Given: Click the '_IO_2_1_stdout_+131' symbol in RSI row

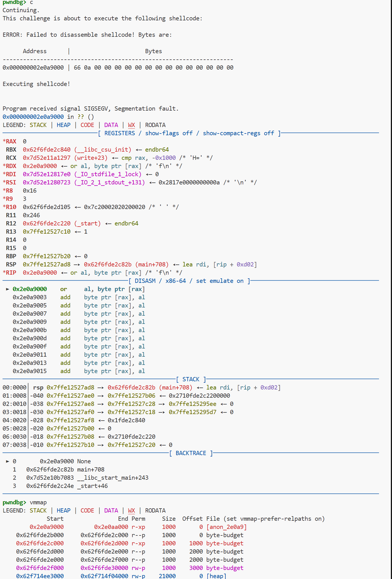Looking at the screenshot, I should pos(109,182).
